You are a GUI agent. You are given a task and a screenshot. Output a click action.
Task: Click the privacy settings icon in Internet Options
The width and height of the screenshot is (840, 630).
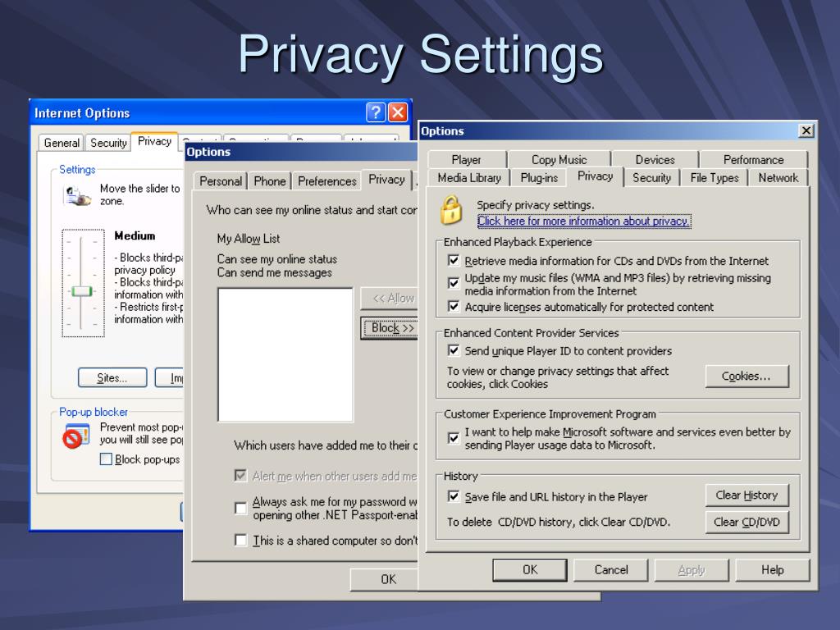coord(77,195)
